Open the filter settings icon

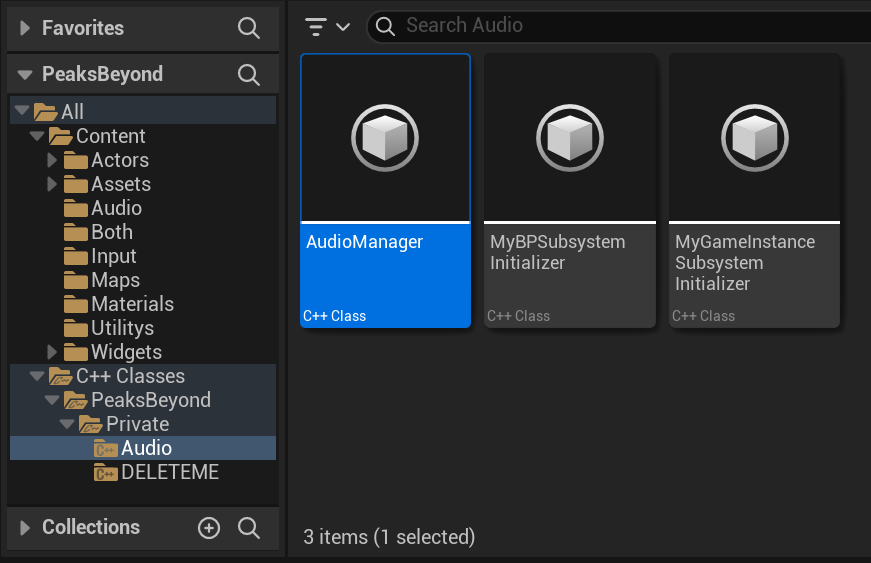[327, 27]
